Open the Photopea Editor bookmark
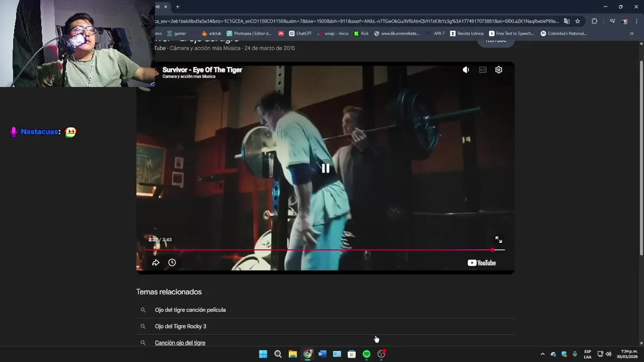This screenshot has height=362, width=644. pyautogui.click(x=250, y=34)
